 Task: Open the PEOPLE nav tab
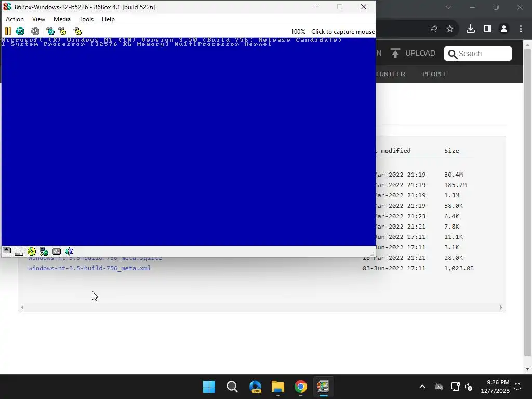435,74
